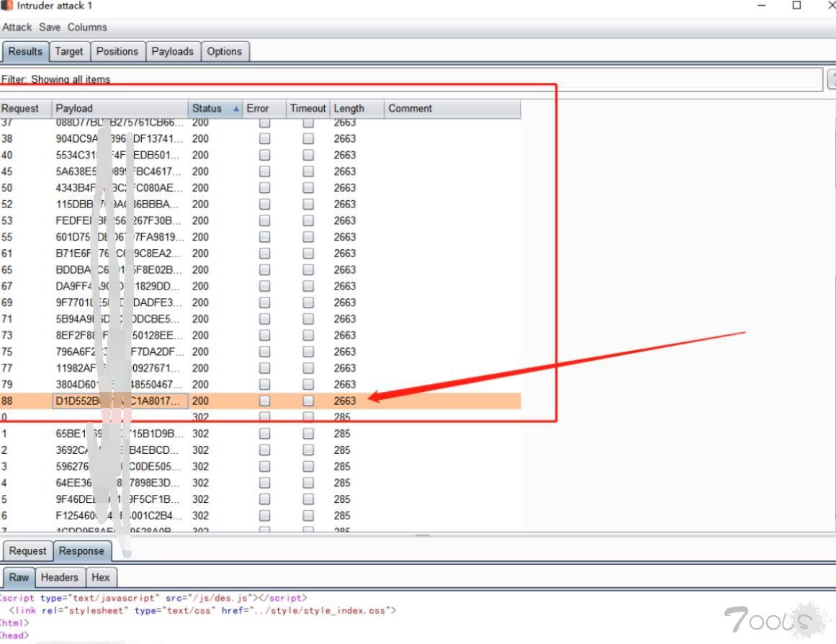Sort results by the Timeout column header
The image size is (836, 644).
pos(308,108)
